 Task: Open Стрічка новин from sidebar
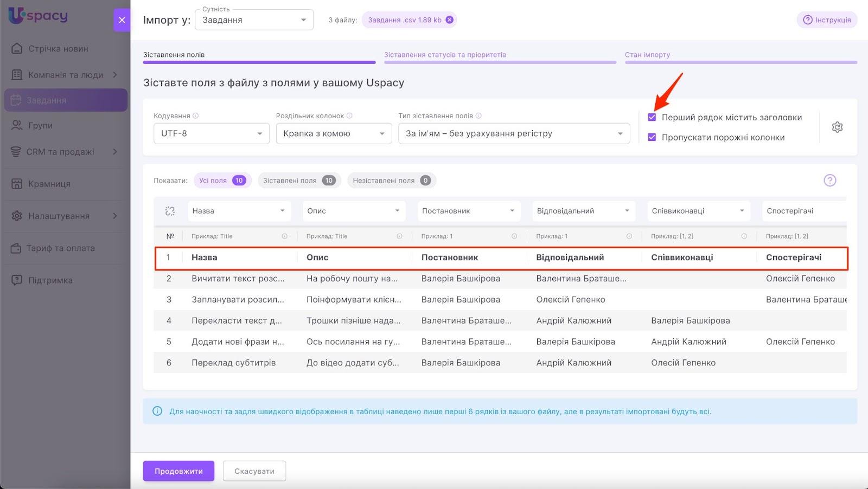(x=58, y=49)
